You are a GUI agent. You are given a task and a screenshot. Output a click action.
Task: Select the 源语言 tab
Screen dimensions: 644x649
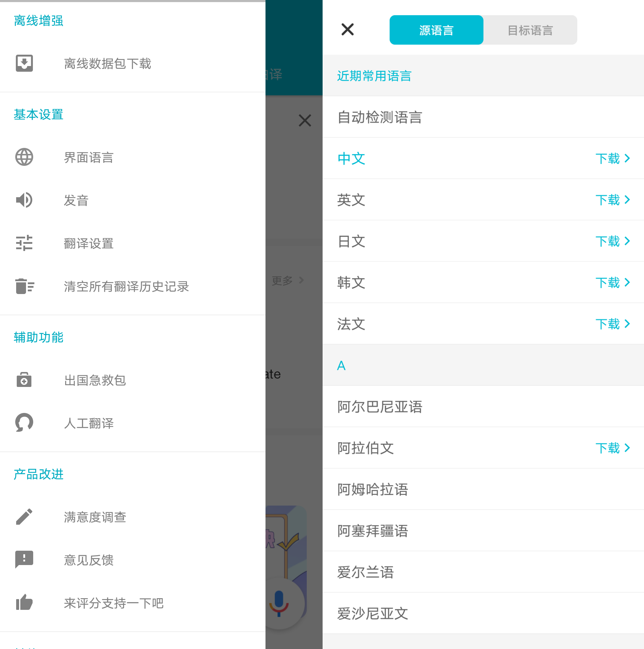point(436,30)
